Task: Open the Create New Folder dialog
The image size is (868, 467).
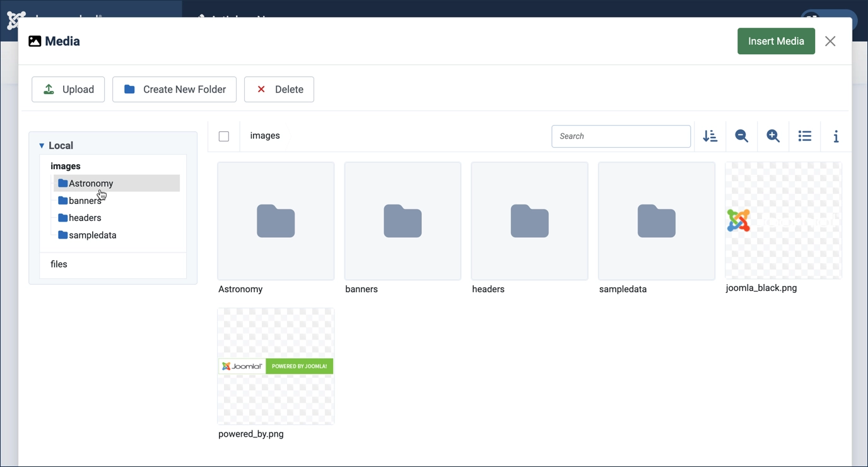Action: [174, 89]
